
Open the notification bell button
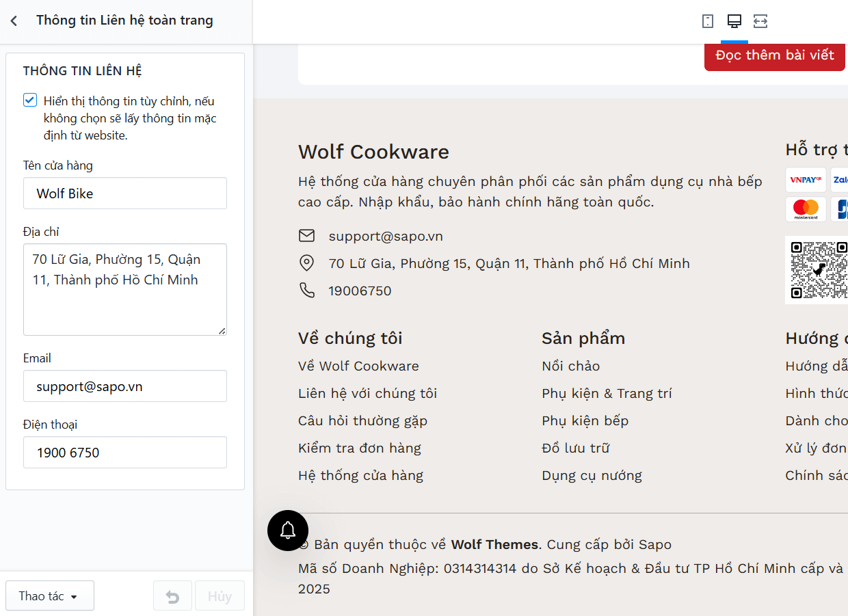click(x=288, y=530)
